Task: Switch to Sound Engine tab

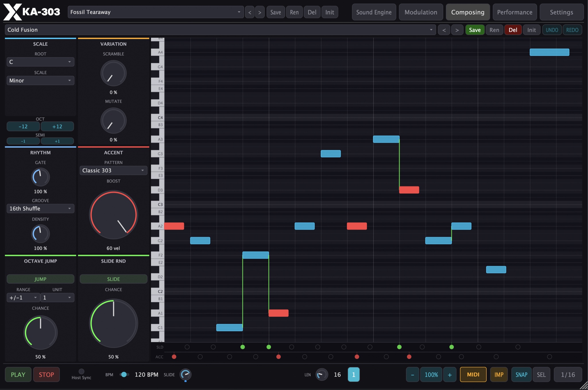Action: click(374, 12)
